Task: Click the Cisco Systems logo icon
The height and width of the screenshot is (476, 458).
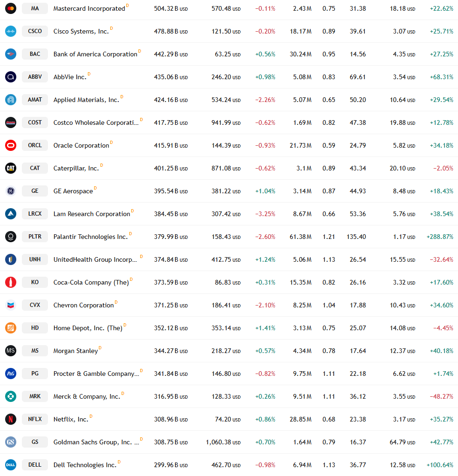Action: (11, 31)
